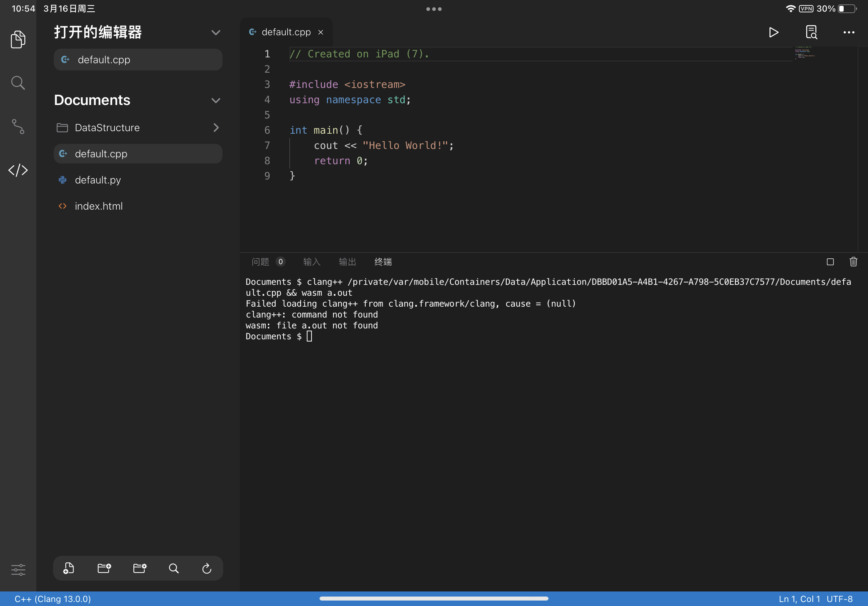Open split preview of default.cpp
Viewport: 868px width, 606px height.
[812, 32]
